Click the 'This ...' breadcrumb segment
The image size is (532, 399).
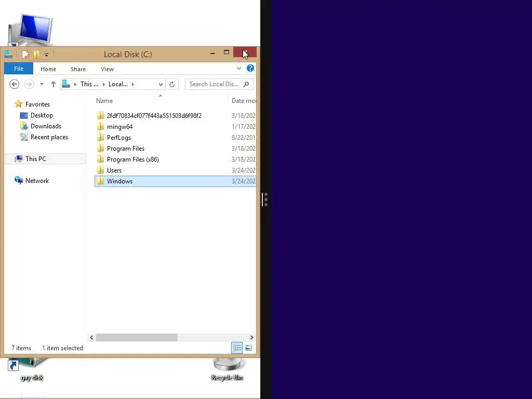[89, 84]
